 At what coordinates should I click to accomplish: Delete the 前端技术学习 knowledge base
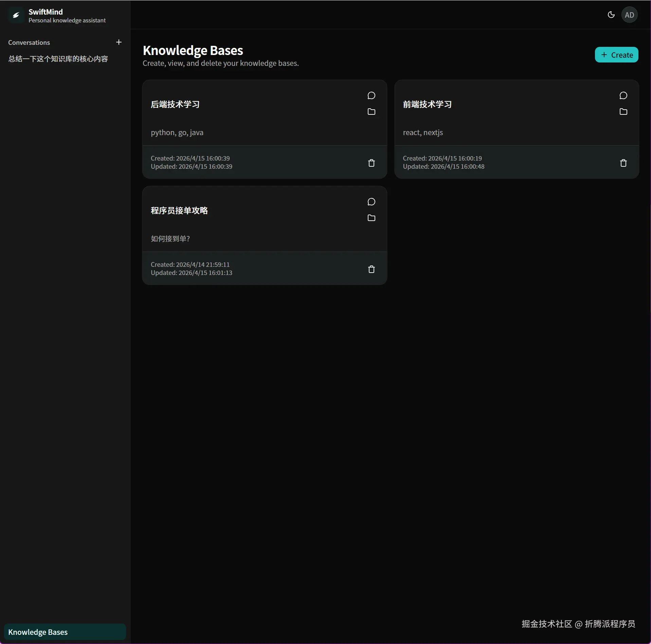point(623,163)
